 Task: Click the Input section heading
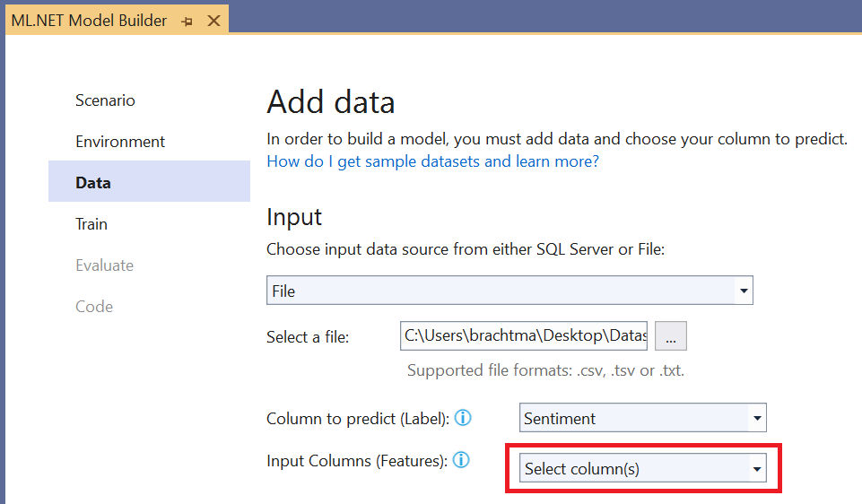(x=294, y=218)
